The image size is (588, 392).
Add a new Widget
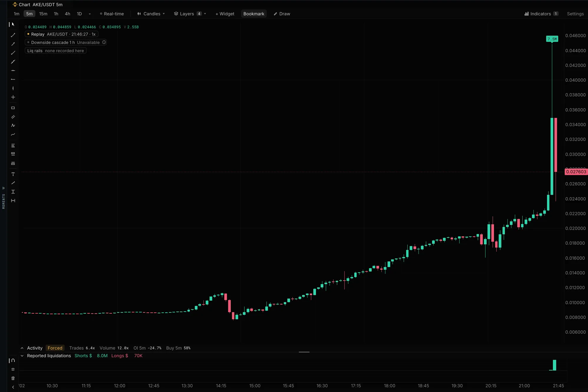coord(225,14)
